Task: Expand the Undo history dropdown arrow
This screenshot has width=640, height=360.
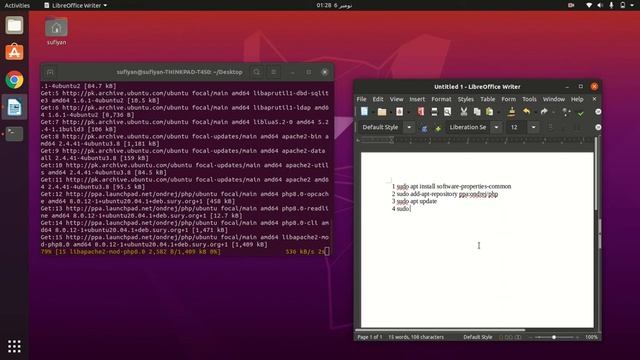Action: pos(535,112)
